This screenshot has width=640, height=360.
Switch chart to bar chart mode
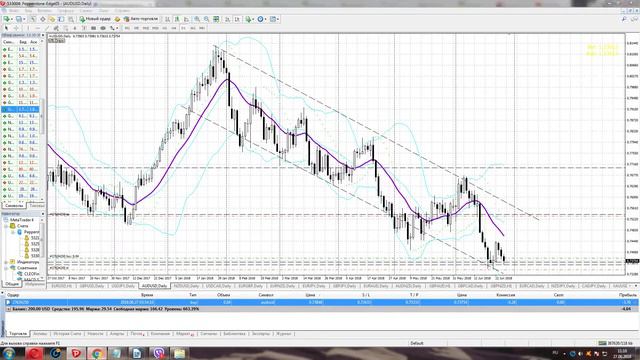tap(167, 19)
